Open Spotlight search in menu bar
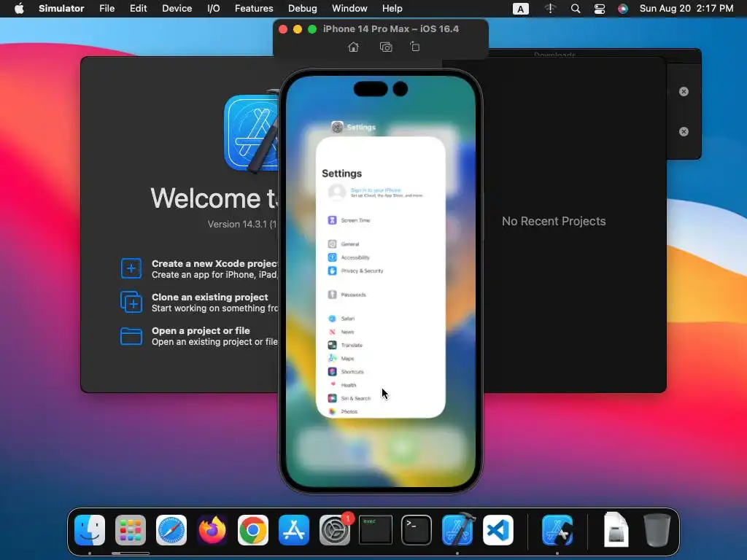The height and width of the screenshot is (560, 747). [x=576, y=9]
